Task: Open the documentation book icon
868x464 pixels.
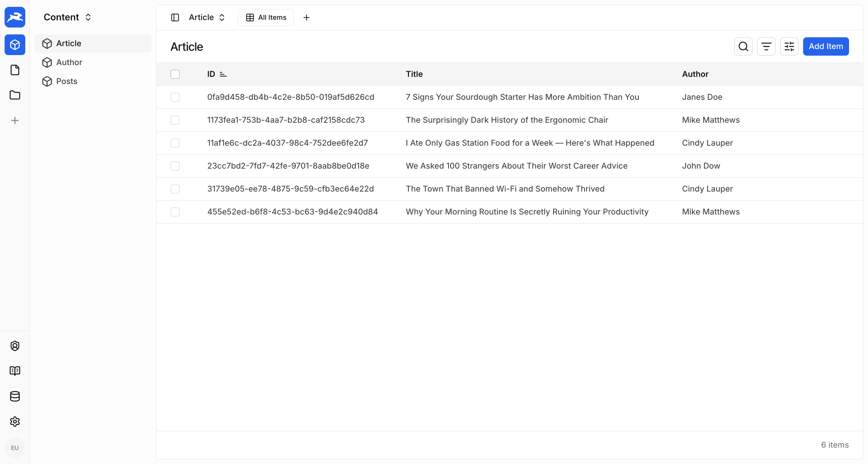Action: [x=15, y=371]
